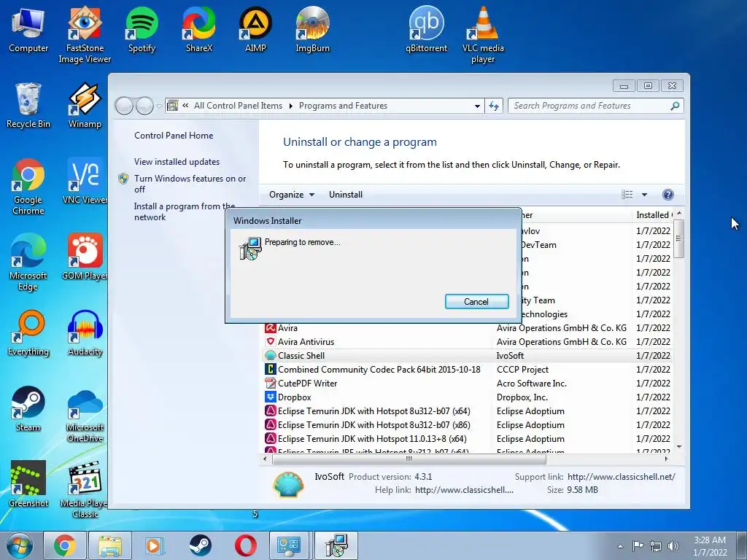Open Windows Media Player taskbar icon
Image resolution: width=747 pixels, height=560 pixels.
pyautogui.click(x=155, y=545)
